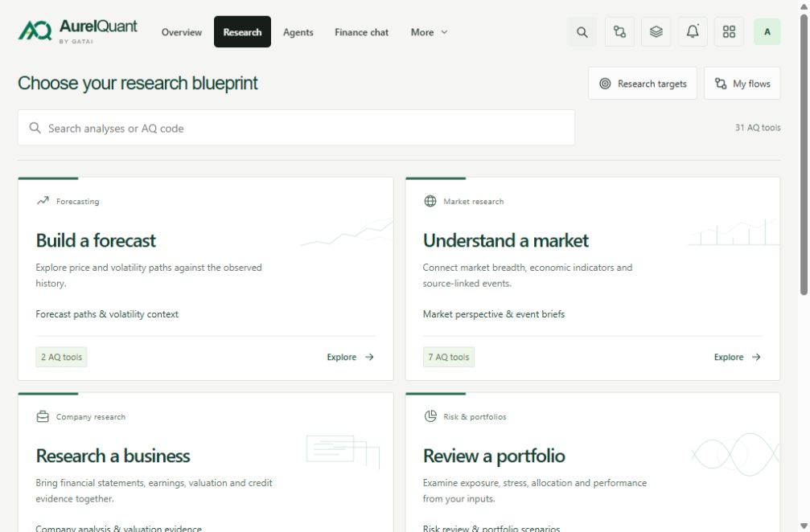This screenshot has height=532, width=810.
Task: Explore the Understand a market blueprint
Action: point(737,357)
